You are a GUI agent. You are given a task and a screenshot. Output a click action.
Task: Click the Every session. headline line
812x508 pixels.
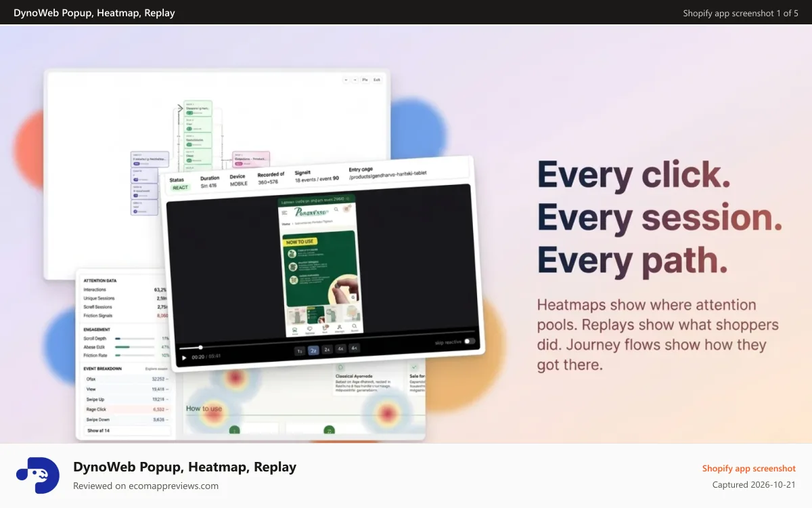[660, 217]
